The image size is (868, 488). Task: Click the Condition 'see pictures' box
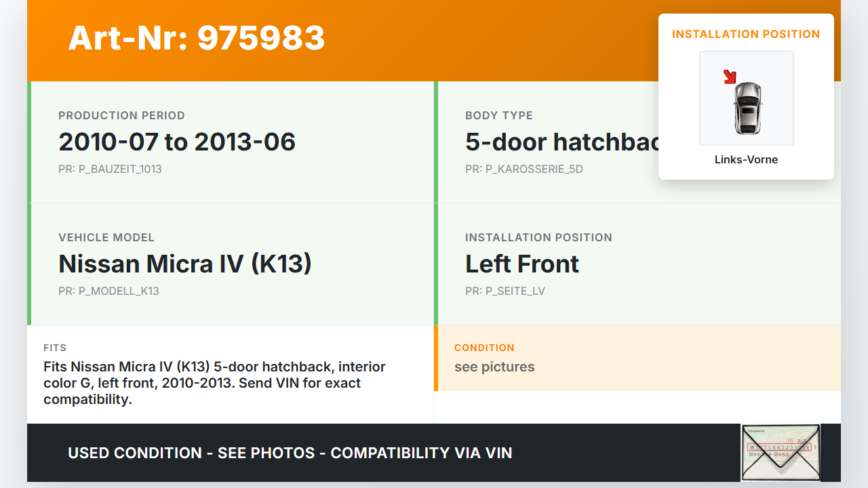tap(637, 359)
